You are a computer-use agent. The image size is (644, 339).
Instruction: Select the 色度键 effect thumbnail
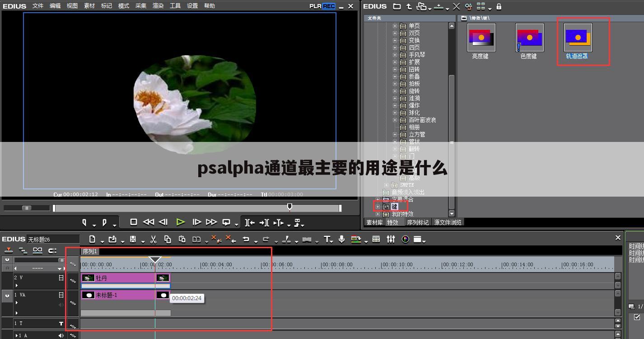529,38
